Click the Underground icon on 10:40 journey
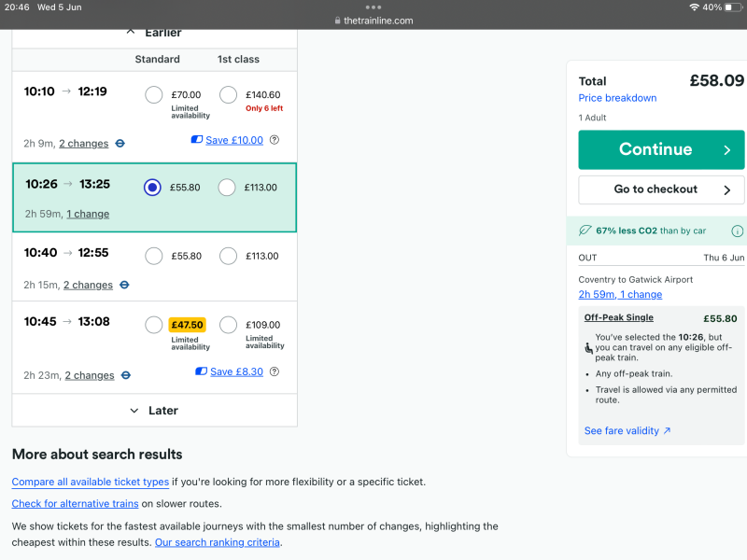This screenshot has height=560, width=747. [x=124, y=285]
